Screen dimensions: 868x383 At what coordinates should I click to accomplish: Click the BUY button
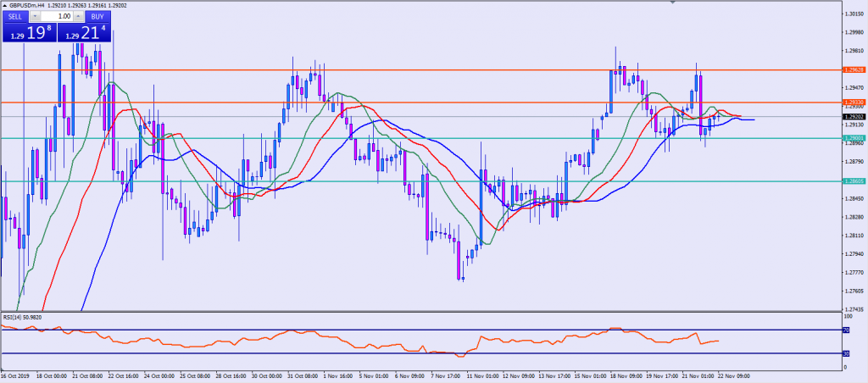tap(97, 15)
